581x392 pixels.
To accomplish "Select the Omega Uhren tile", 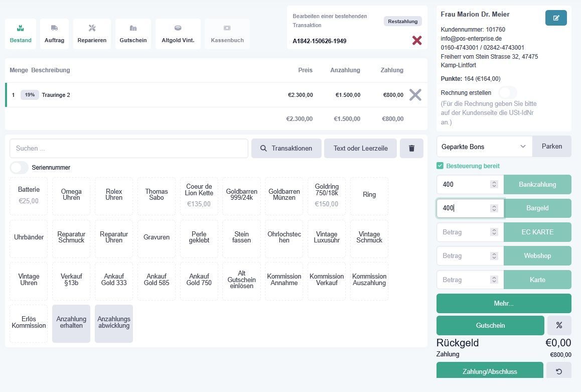I will click(x=71, y=196).
